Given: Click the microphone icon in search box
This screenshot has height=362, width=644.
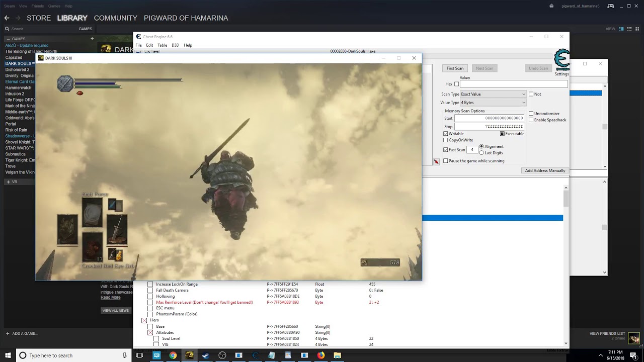Looking at the screenshot, I should (124, 355).
